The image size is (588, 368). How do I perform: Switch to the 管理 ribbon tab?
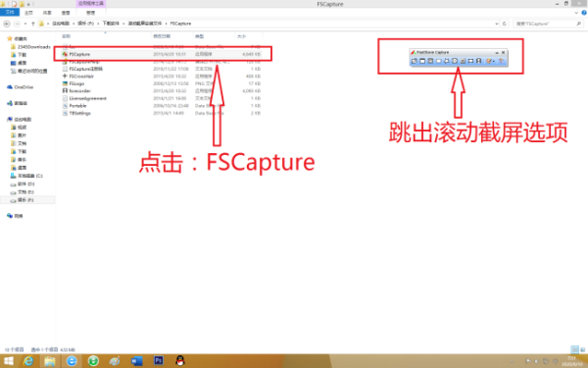(x=91, y=13)
